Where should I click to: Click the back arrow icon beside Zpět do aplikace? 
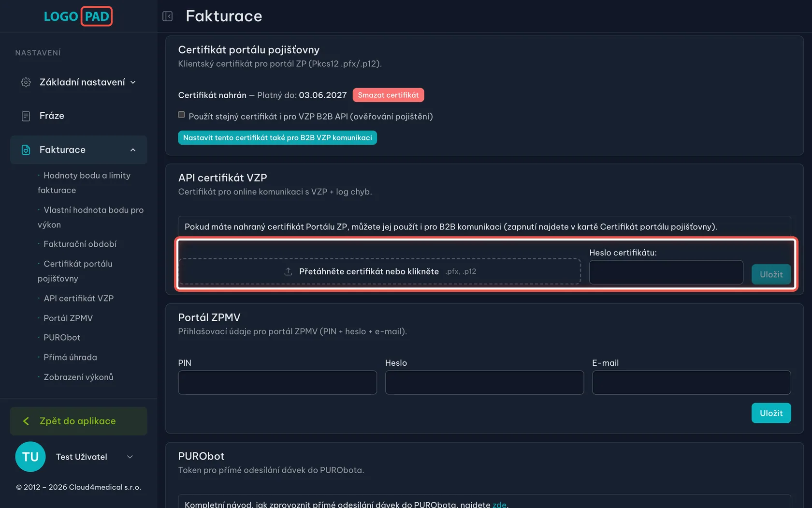coord(26,421)
